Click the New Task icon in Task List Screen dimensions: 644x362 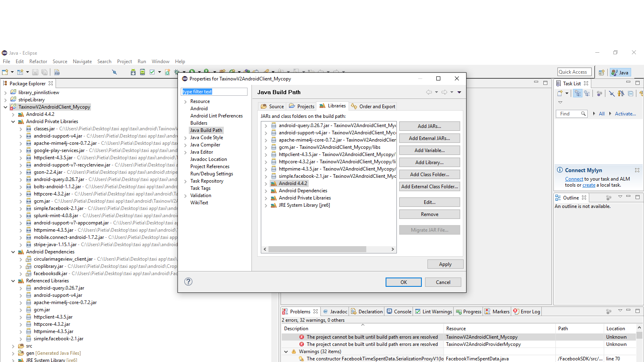point(560,93)
